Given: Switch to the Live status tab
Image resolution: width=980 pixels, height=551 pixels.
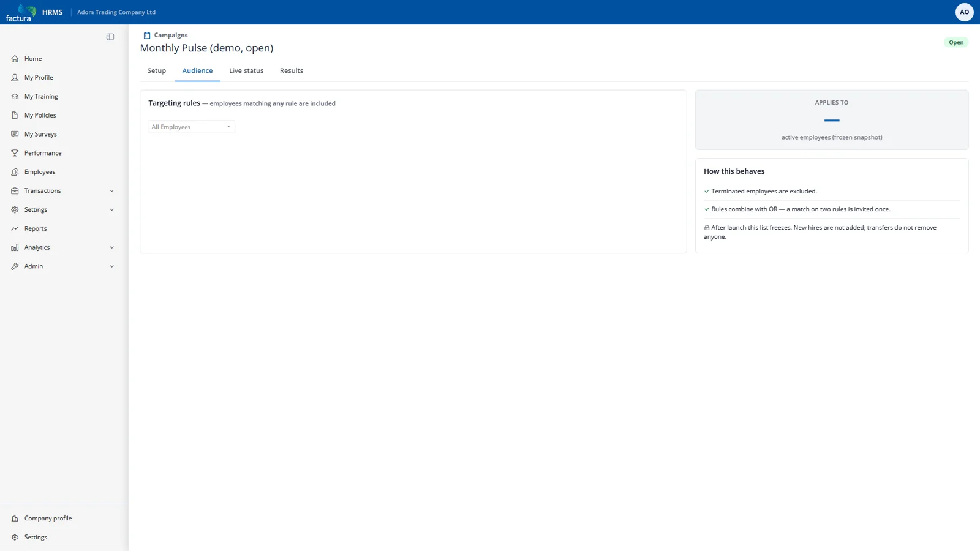Looking at the screenshot, I should (246, 71).
